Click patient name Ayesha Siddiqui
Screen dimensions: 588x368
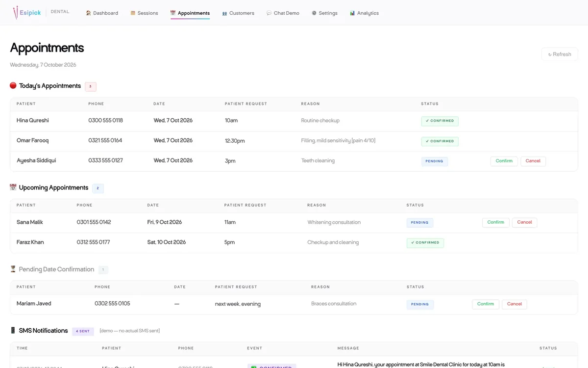coord(36,160)
